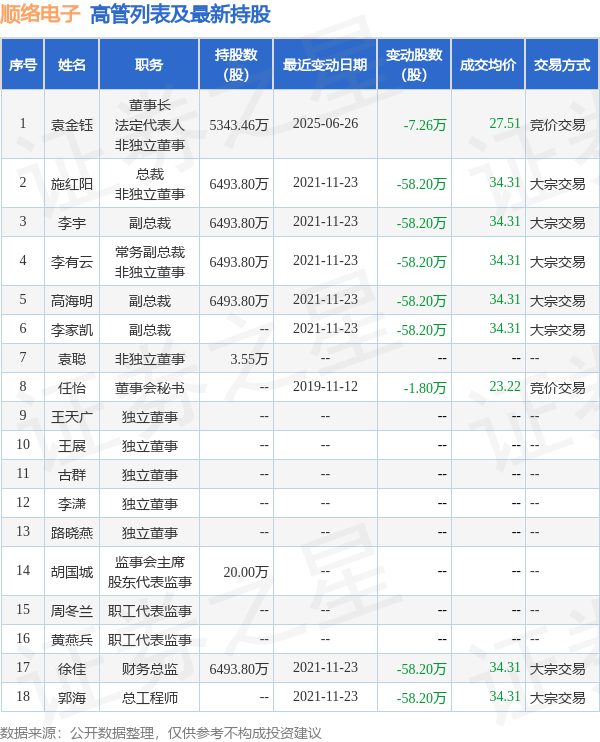
Task: Click the holding value 20.00万
Action: point(246,572)
